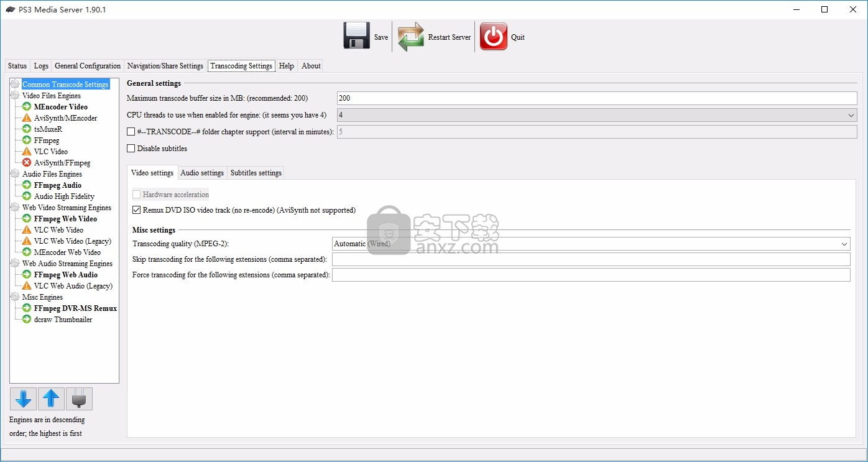The width and height of the screenshot is (868, 462).
Task: Uncheck Remux DVD ISO video track option
Action: click(137, 210)
